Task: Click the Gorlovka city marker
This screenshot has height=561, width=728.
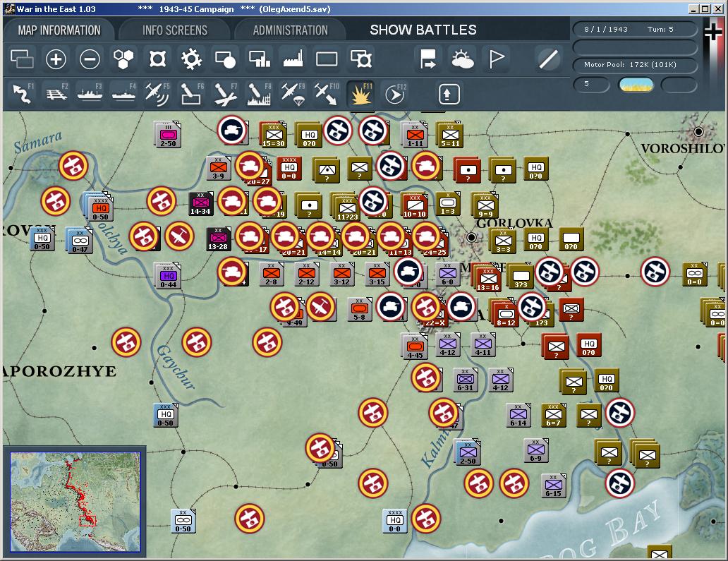Action: [x=471, y=237]
